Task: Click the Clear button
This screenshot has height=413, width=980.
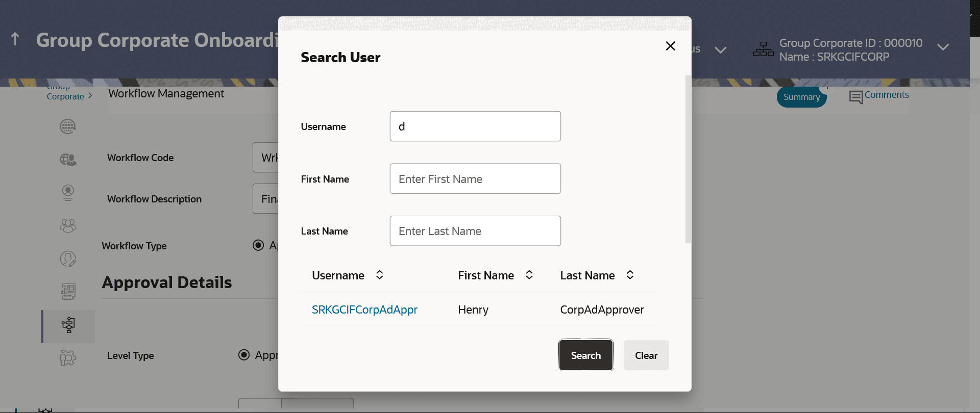Action: [x=646, y=355]
